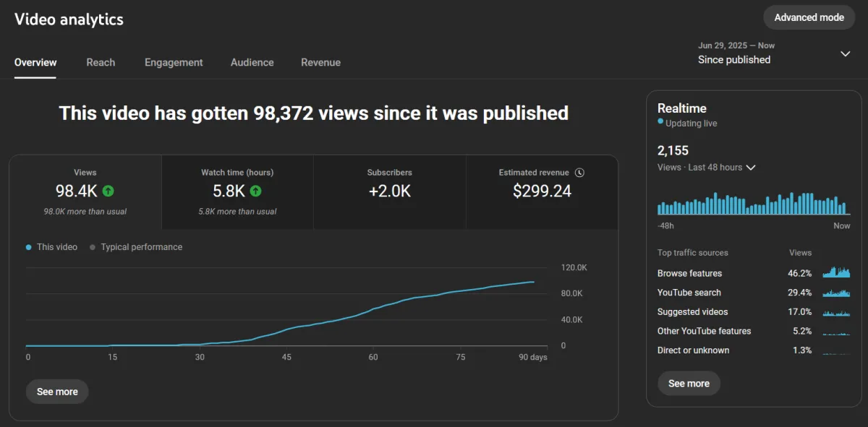Click the 98.0K more than usual text
The width and height of the screenshot is (868, 427).
point(85,212)
